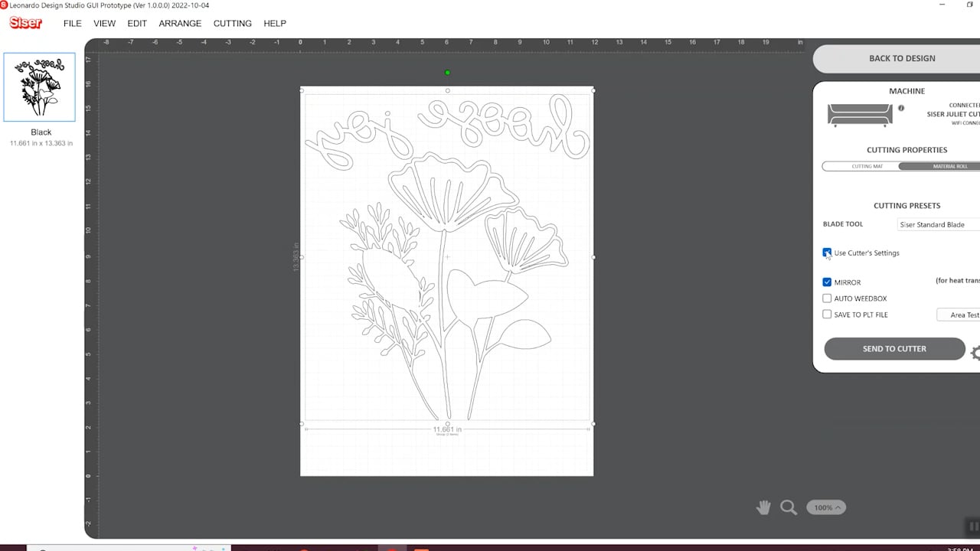The width and height of the screenshot is (980, 551).
Task: Expand the 100% zoom level dropdown
Action: pos(826,507)
